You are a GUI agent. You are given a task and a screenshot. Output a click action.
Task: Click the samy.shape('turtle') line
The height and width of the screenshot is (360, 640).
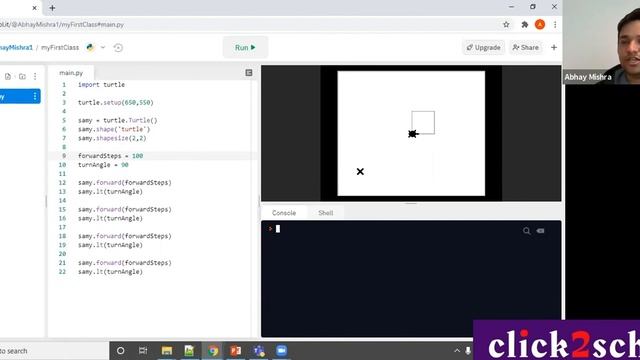pos(114,129)
